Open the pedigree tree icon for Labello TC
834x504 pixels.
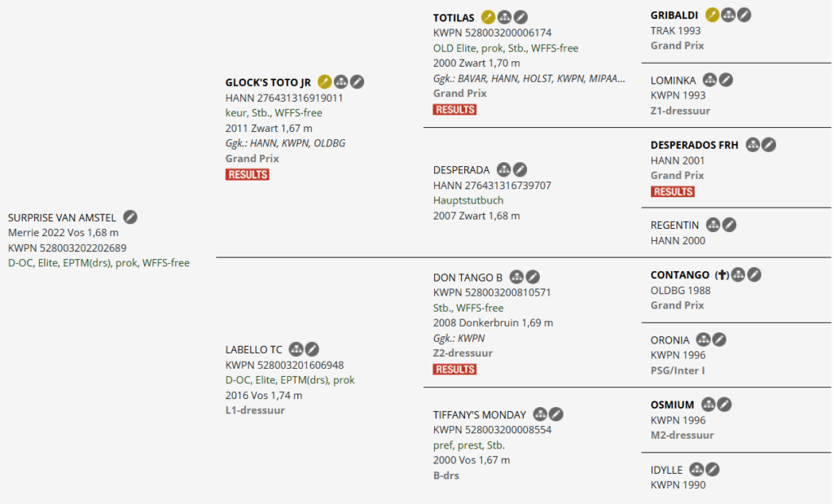pyautogui.click(x=296, y=349)
